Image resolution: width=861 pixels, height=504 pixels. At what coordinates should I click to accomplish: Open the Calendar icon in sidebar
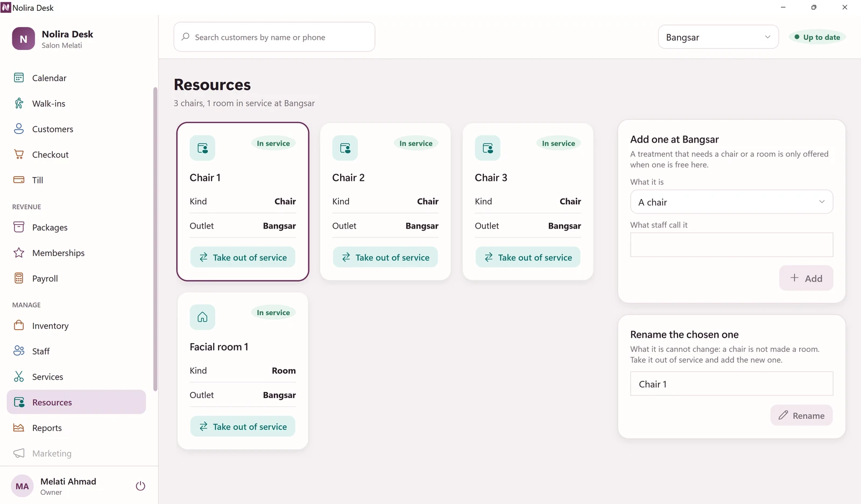click(19, 78)
